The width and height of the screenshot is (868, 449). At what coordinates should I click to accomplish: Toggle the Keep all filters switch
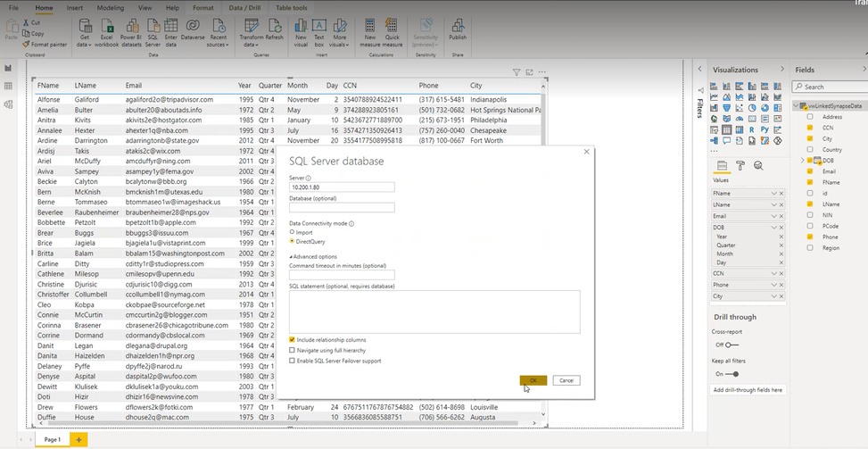(732, 374)
